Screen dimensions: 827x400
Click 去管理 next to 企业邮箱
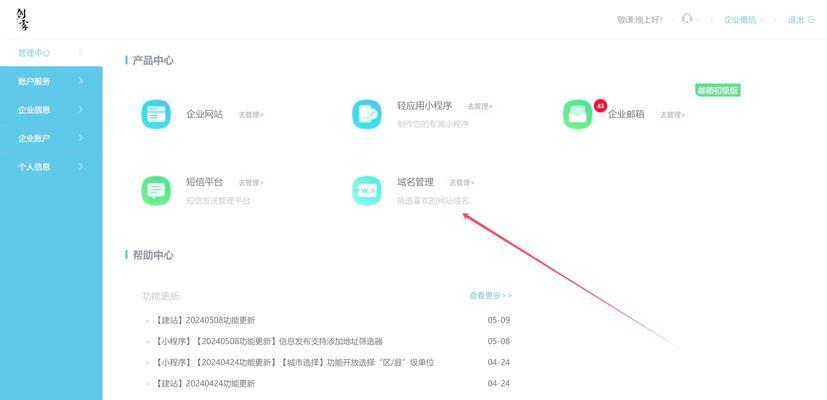click(x=673, y=115)
